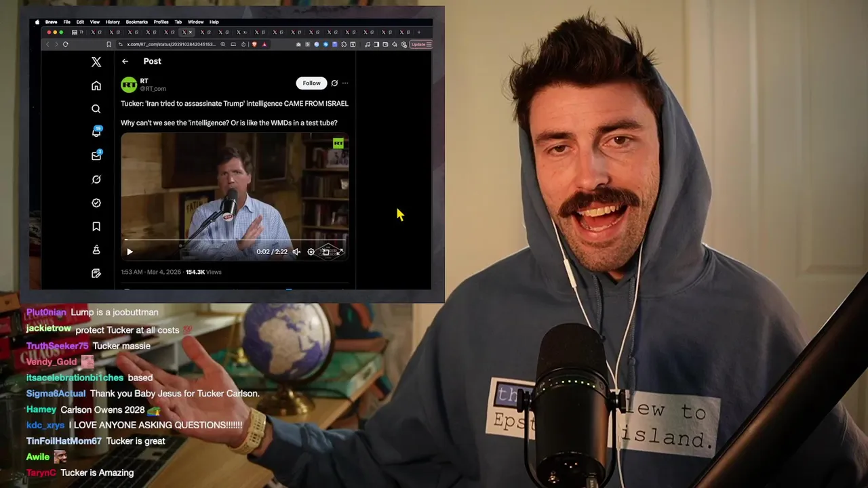Click chat username Vendy_Gold

coord(52,362)
